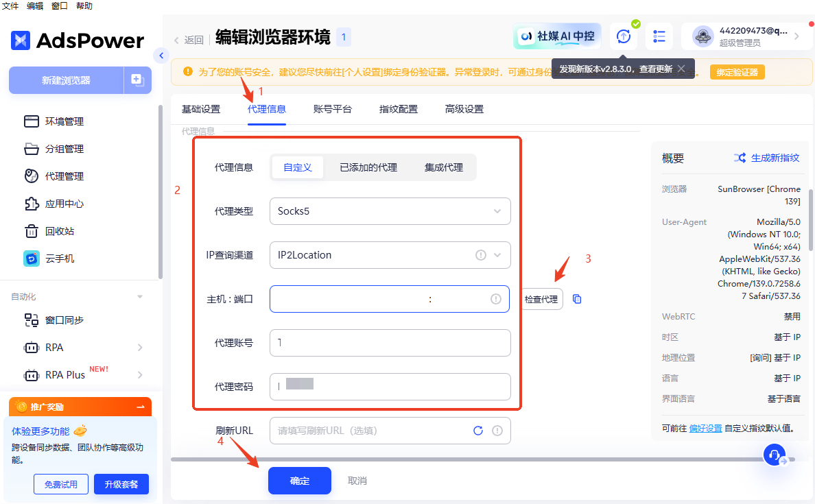
Task: Click the 确定 confirm button
Action: (x=300, y=481)
